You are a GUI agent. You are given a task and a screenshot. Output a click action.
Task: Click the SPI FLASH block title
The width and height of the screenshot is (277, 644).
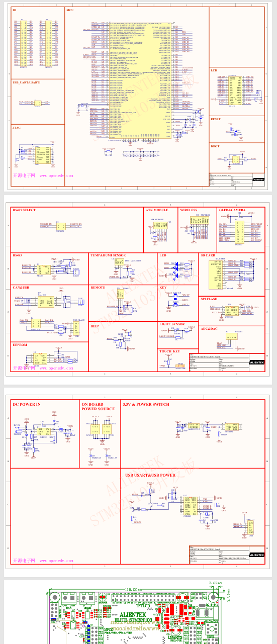209,299
